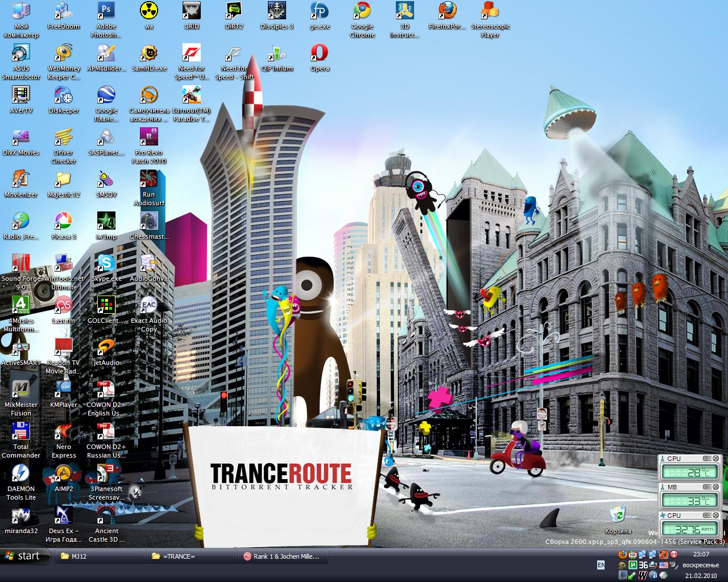Launch the Run Audiosurf shortcut
This screenshot has width=728, height=582.
coord(149,188)
